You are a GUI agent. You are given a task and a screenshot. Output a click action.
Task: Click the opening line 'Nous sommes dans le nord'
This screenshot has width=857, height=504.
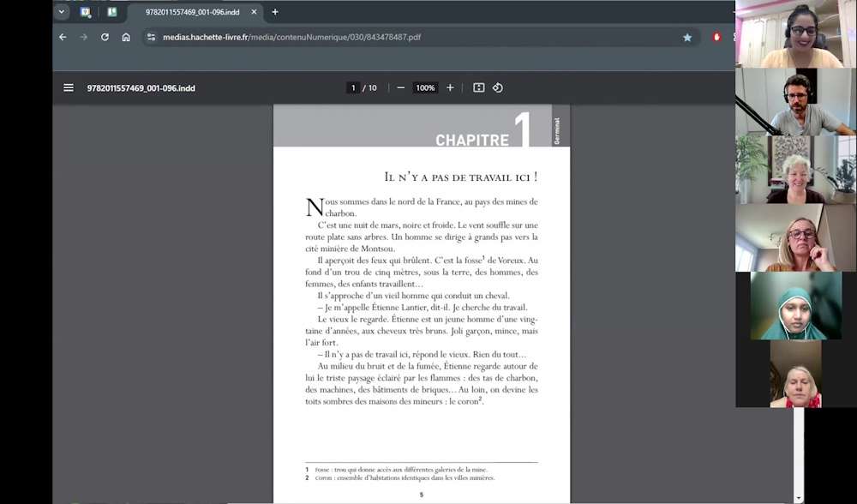pos(422,201)
